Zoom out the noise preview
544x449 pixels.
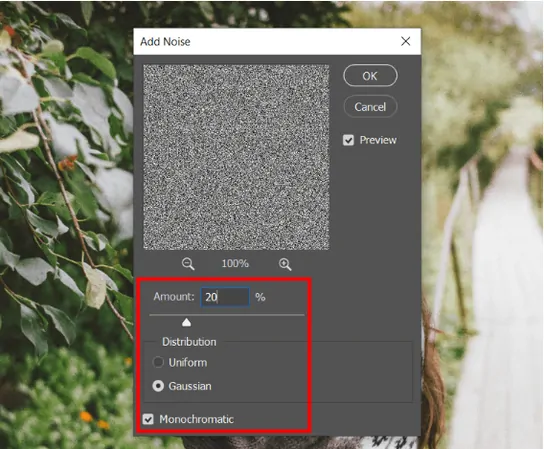tap(188, 264)
